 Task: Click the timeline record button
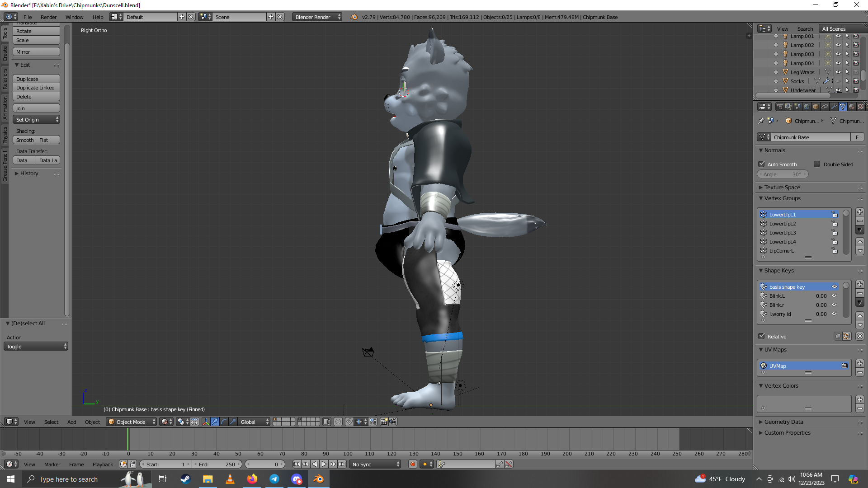[x=412, y=464]
